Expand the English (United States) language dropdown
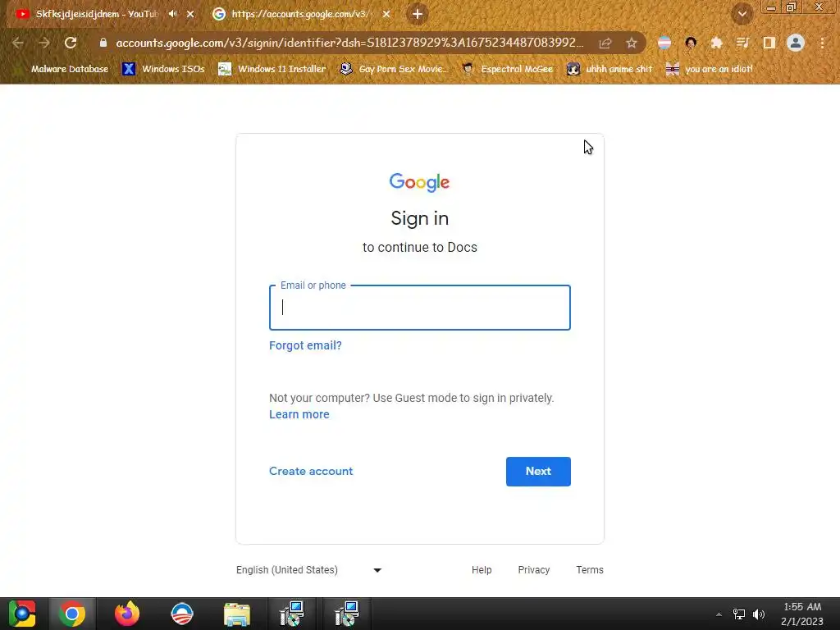The height and width of the screenshot is (630, 840). tap(309, 570)
